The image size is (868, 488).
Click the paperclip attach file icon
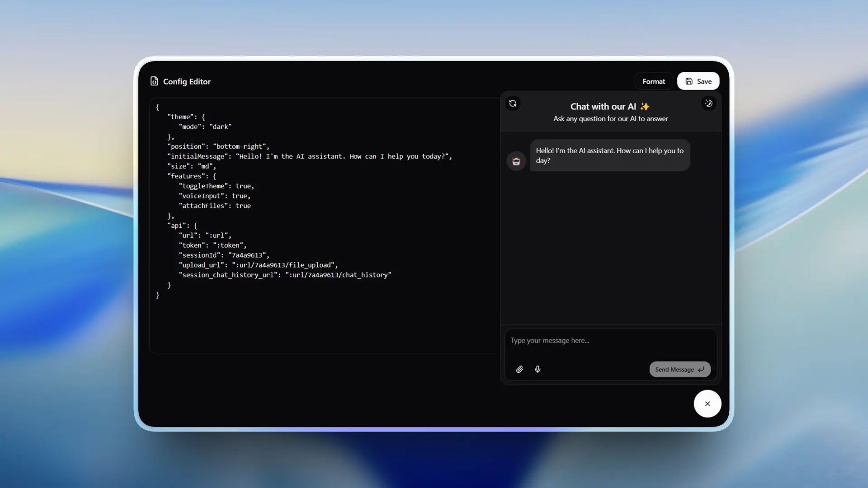tap(519, 369)
